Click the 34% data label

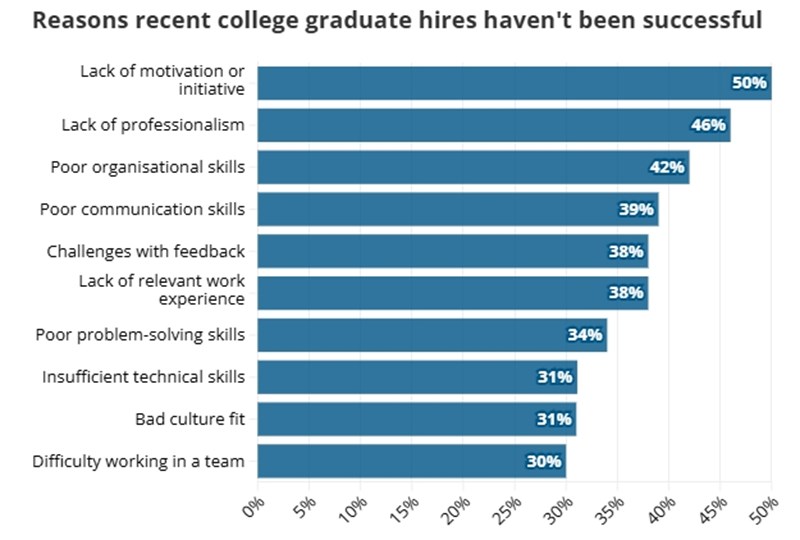click(585, 335)
